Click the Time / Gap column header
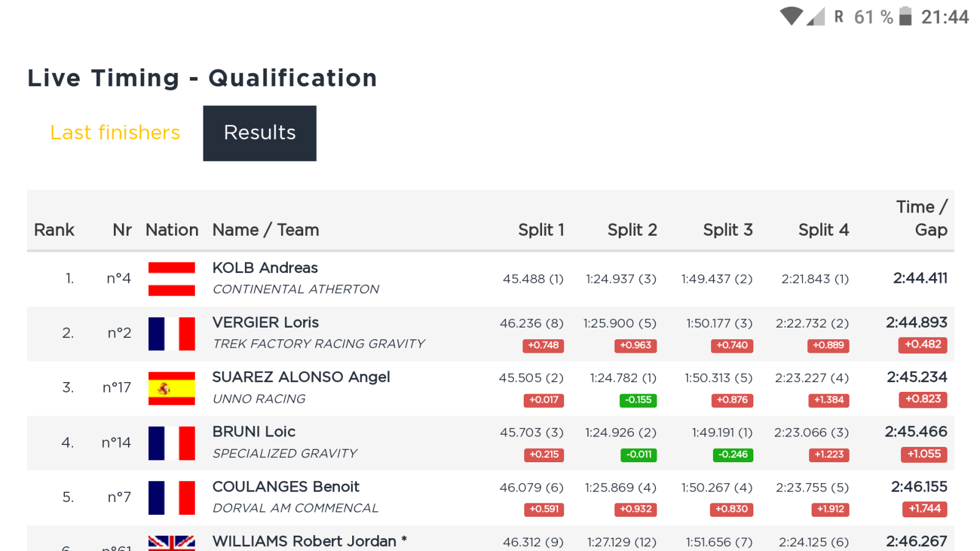Viewport: 980px width, 551px height. coord(922,219)
